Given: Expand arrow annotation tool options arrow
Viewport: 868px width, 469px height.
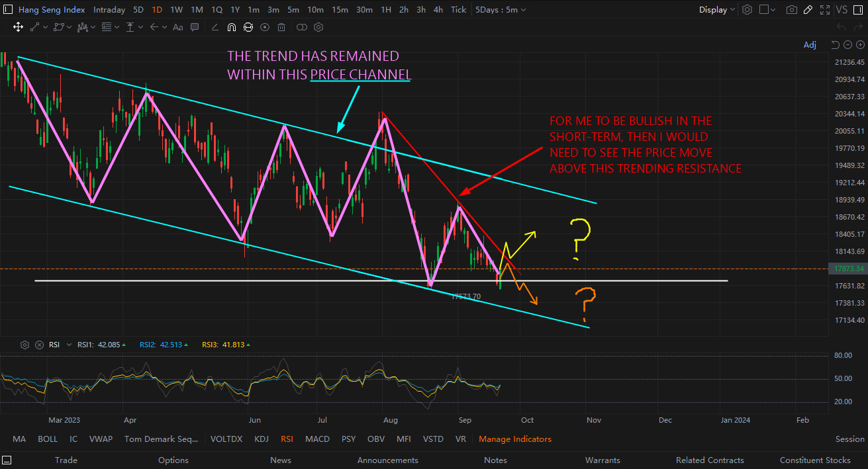Looking at the screenshot, I should pos(164,27).
